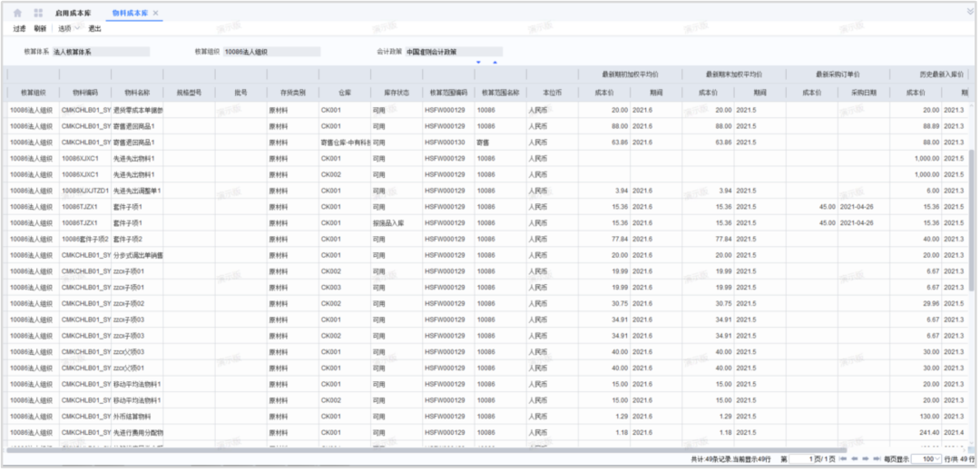Focus the 会计政策 field
Image resolution: width=980 pixels, height=472 pixels.
tap(454, 52)
